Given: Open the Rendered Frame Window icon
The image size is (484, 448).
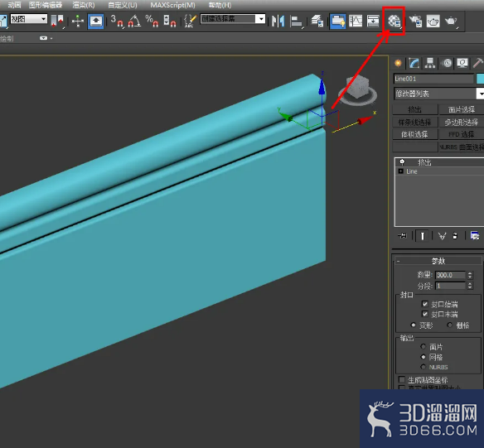Looking at the screenshot, I should 433,21.
